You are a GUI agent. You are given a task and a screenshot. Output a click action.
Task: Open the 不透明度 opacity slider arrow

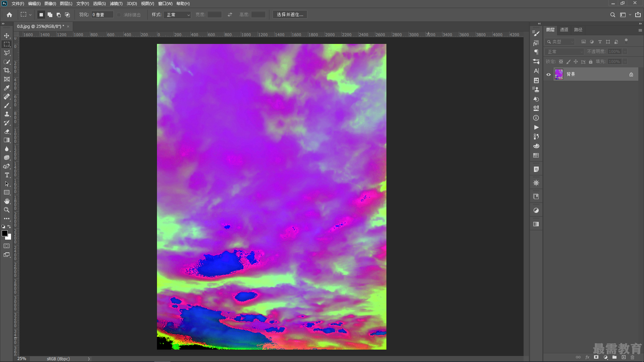625,52
